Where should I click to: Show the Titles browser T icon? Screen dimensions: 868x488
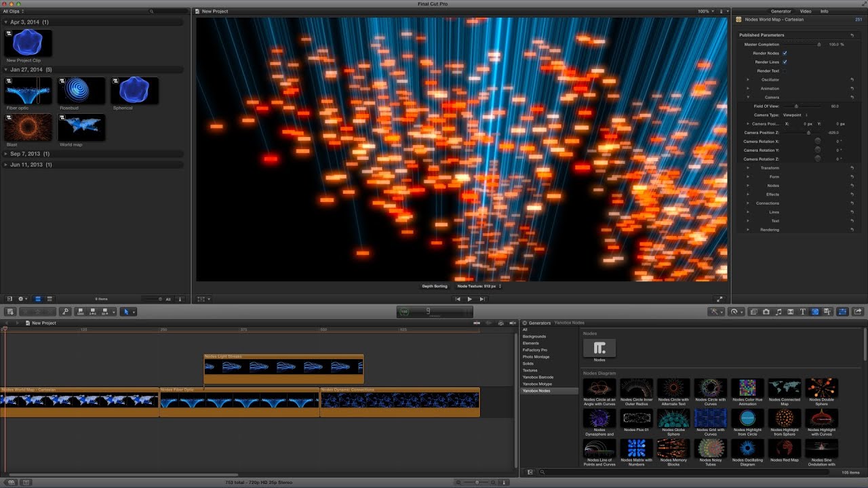pyautogui.click(x=802, y=312)
